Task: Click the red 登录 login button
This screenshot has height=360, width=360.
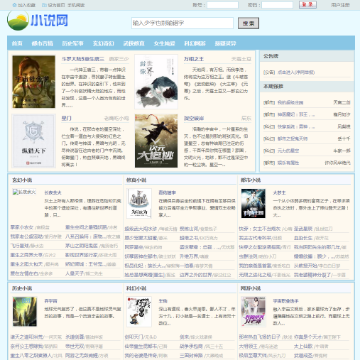Action: click(308, 5)
